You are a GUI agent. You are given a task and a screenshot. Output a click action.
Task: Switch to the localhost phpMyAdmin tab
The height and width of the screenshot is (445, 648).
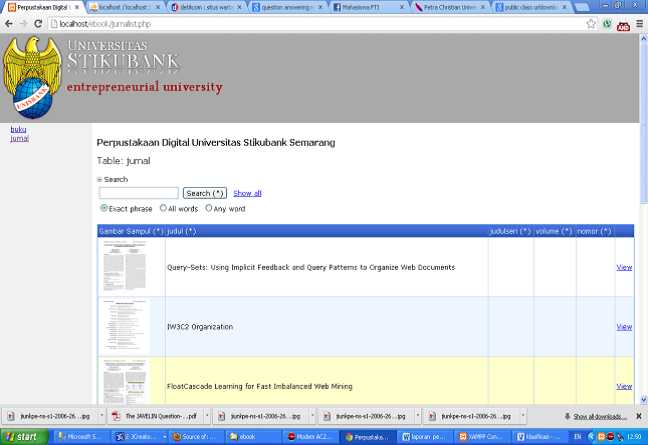point(118,6)
